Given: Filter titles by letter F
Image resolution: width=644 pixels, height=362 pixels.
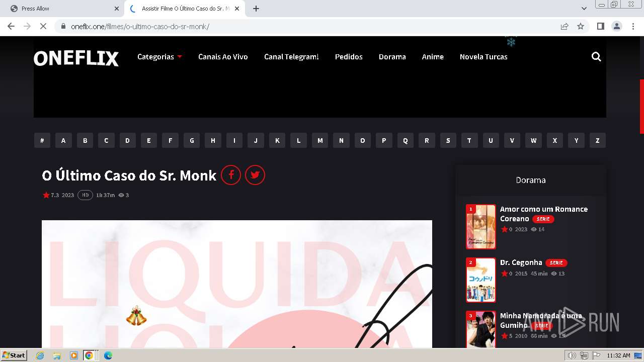Looking at the screenshot, I should (x=171, y=140).
